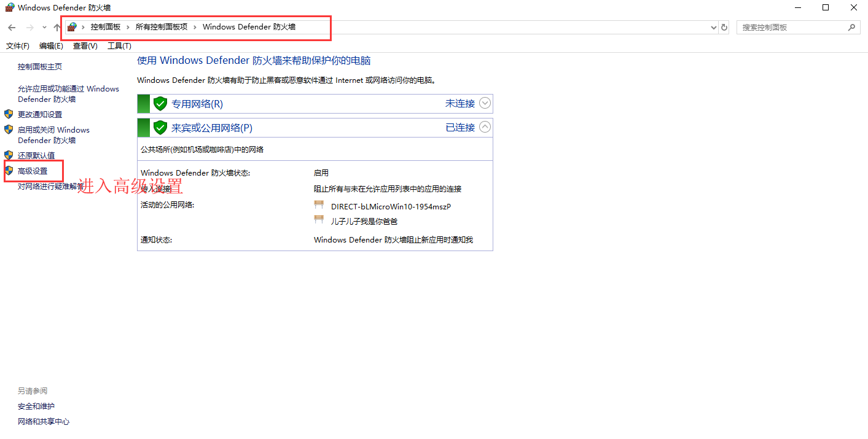Click the title bar firewall window icon
The height and width of the screenshot is (439, 868).
coord(10,7)
